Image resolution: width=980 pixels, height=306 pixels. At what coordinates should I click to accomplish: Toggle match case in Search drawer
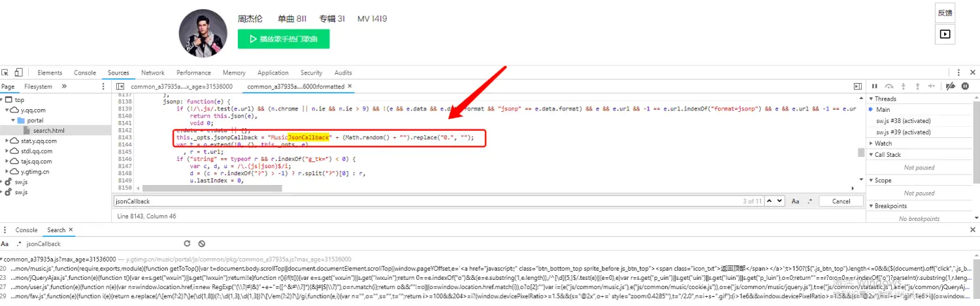click(5, 244)
